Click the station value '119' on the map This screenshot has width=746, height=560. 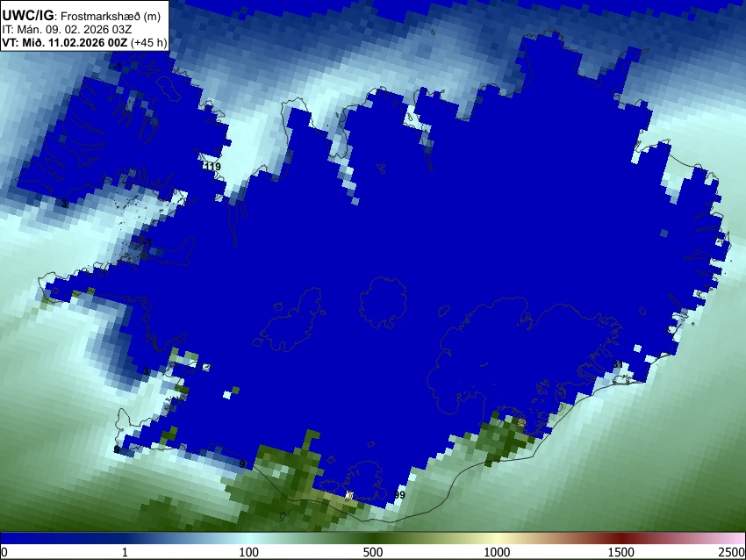212,167
